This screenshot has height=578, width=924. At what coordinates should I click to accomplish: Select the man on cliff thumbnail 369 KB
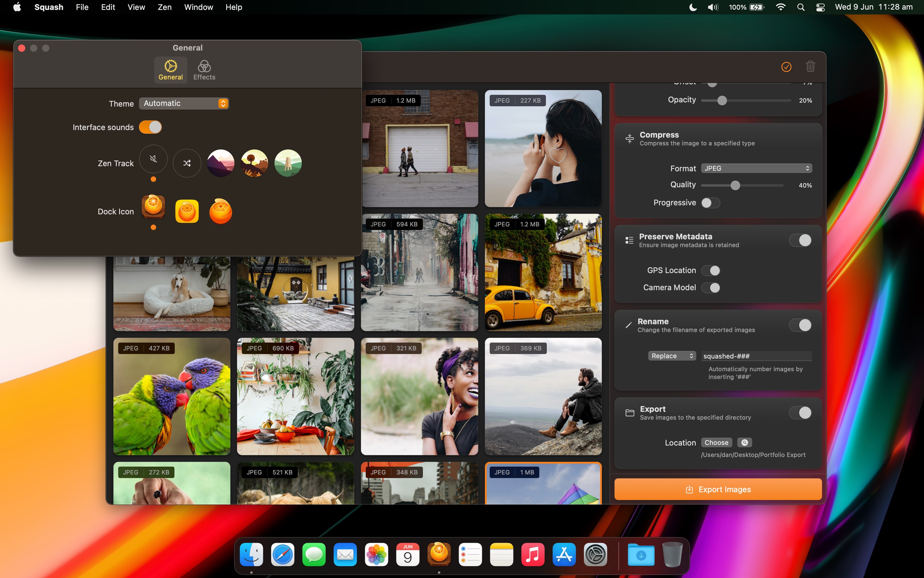pos(543,396)
